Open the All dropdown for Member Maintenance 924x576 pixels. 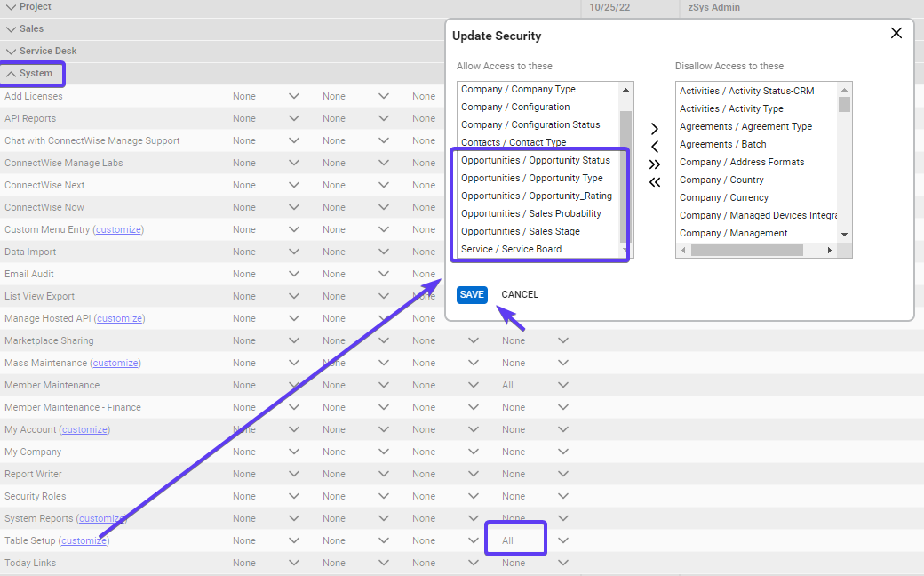pos(562,385)
